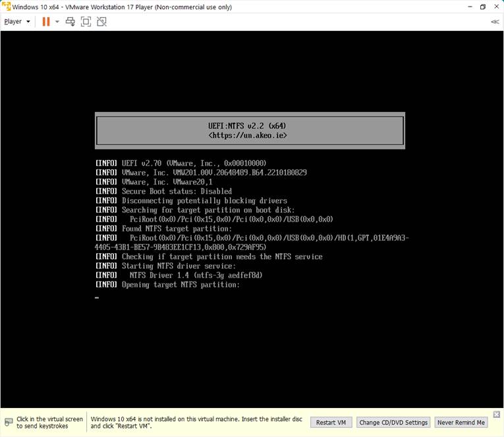The height and width of the screenshot is (437, 504).
Task: Click Restart VM button
Action: (x=331, y=422)
